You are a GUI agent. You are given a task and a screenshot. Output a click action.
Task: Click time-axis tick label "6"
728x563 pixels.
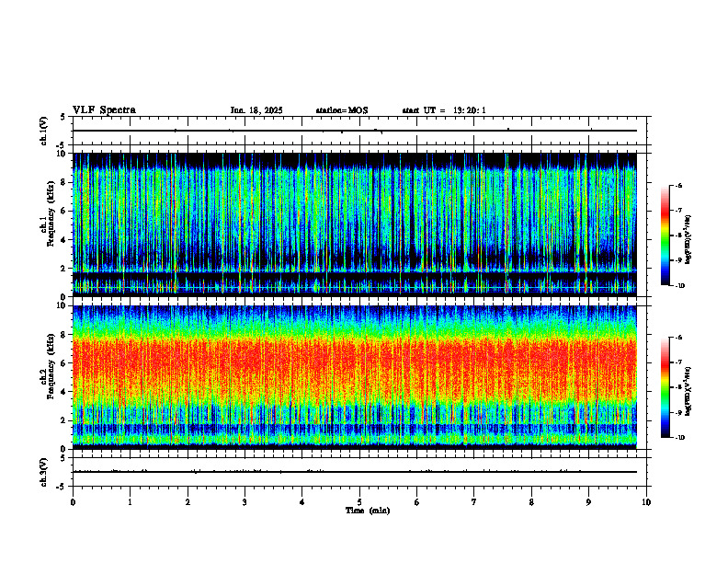coord(417,502)
